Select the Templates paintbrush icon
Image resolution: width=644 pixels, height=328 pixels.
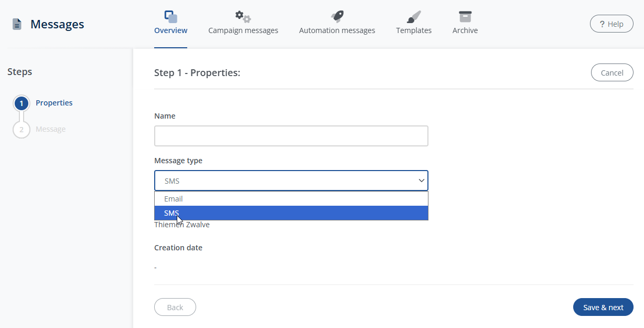point(414,16)
